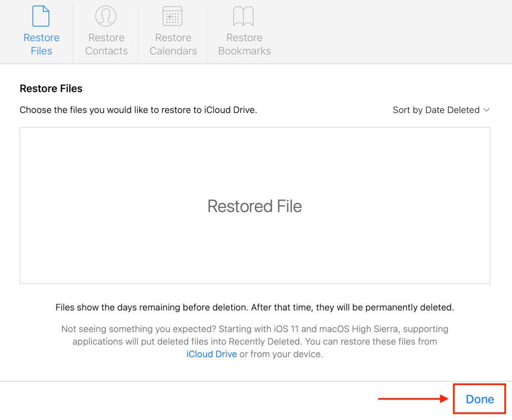Open the iCloud Drive link
This screenshot has width=512, height=420.
click(x=211, y=354)
